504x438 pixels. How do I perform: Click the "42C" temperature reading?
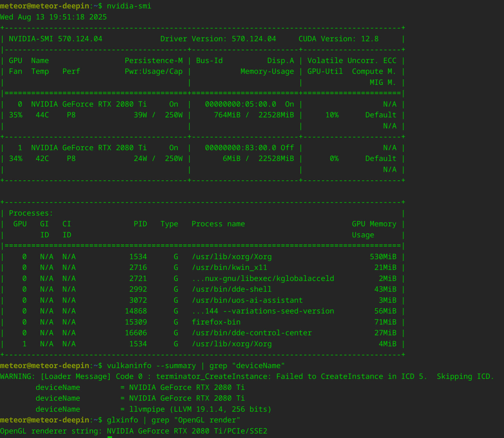[42, 159]
